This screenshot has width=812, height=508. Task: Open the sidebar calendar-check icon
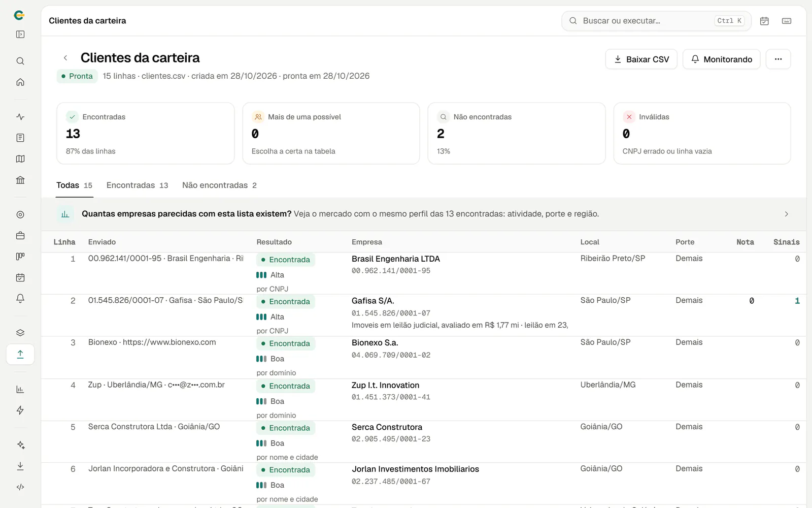pos(20,278)
